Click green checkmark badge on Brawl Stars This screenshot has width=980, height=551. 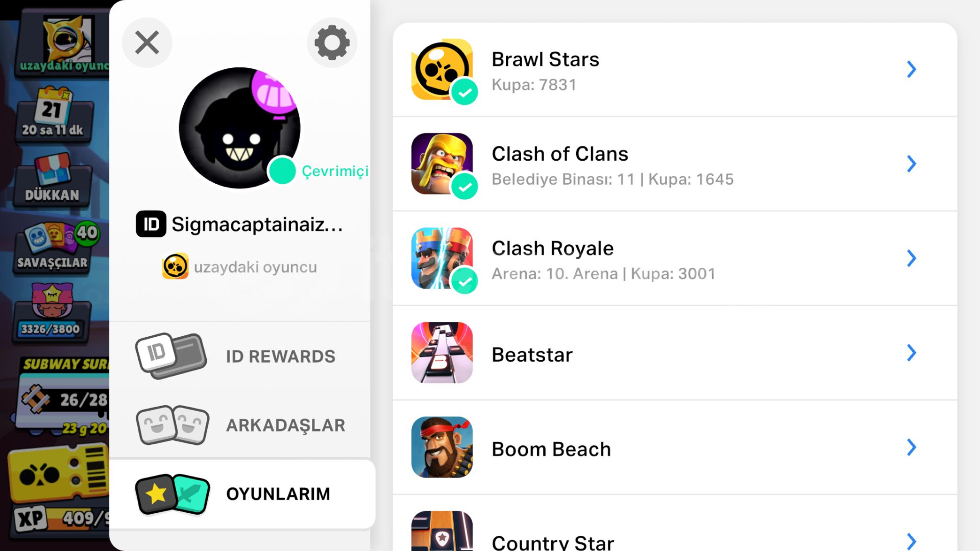tap(464, 92)
